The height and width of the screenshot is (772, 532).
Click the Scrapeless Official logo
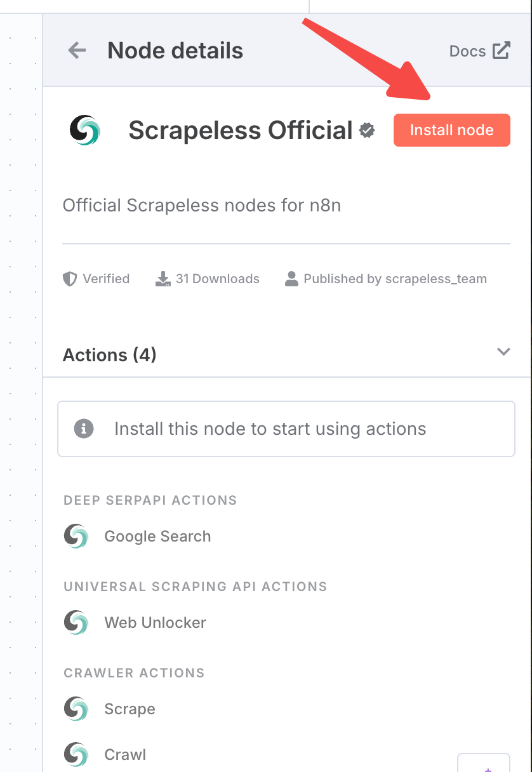click(84, 130)
